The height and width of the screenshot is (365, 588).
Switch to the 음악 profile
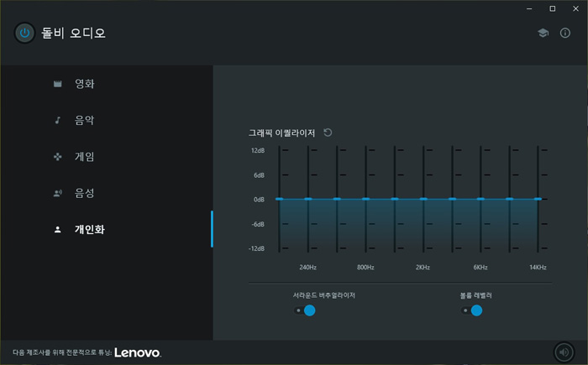(84, 120)
